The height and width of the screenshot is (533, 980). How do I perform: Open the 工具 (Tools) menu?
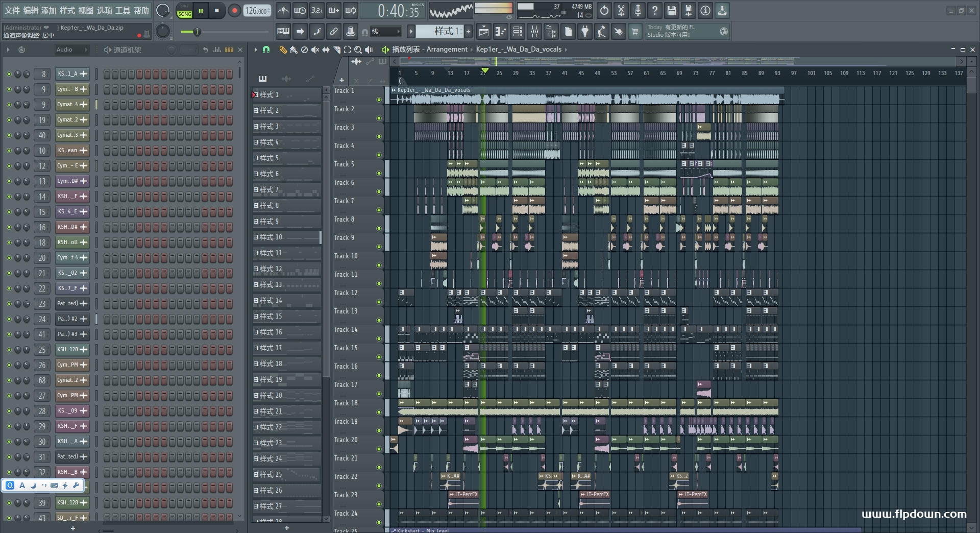pyautogui.click(x=122, y=10)
